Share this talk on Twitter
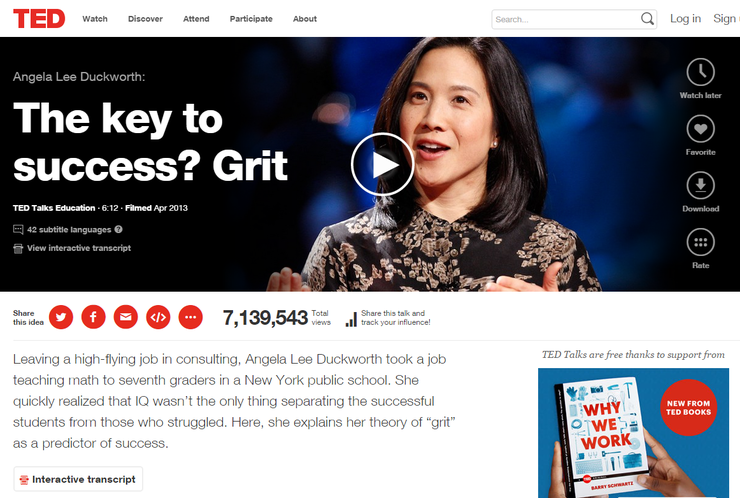This screenshot has height=498, width=740. click(x=61, y=317)
